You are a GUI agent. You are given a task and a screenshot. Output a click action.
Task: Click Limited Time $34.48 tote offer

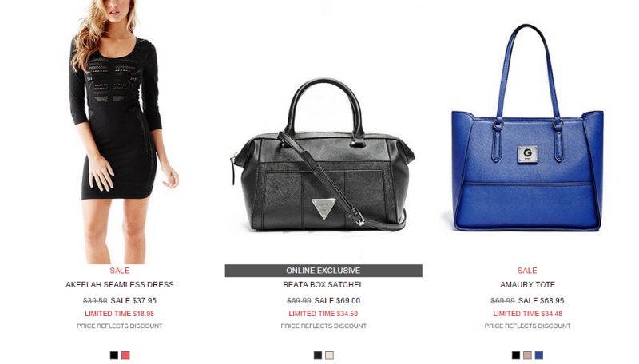tap(528, 314)
